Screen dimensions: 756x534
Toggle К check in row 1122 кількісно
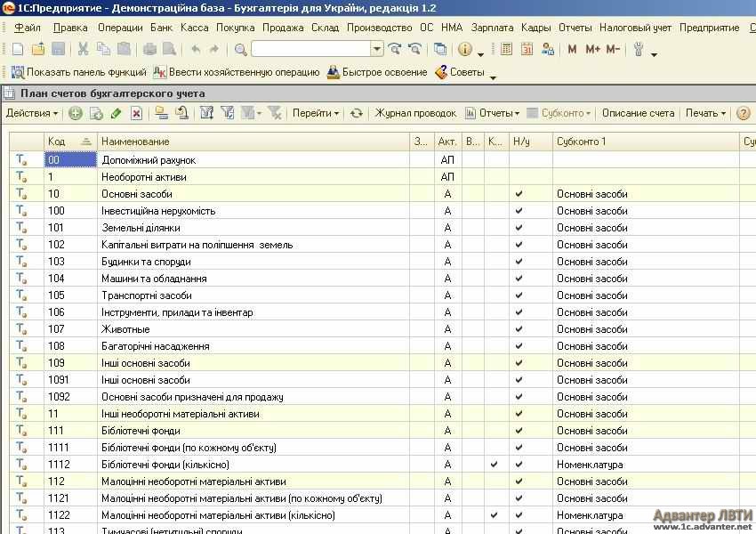pos(495,515)
